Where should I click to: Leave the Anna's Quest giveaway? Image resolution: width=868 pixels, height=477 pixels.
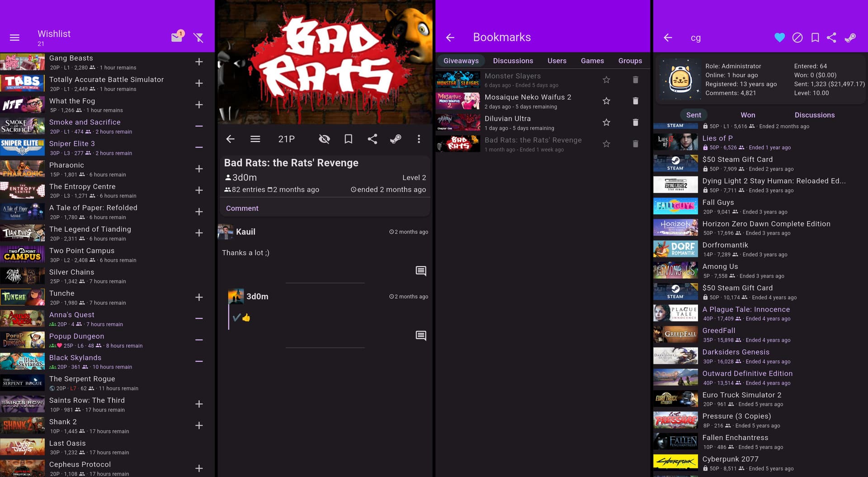tap(199, 318)
